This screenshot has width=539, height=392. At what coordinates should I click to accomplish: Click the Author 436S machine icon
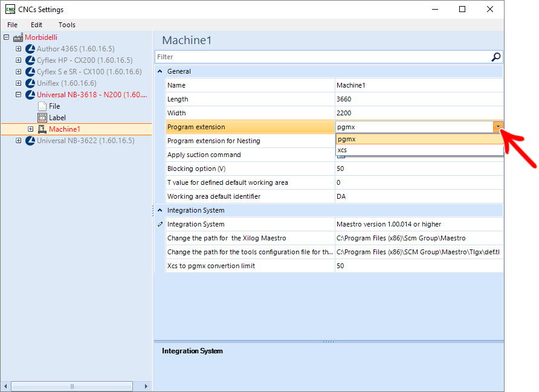30,49
